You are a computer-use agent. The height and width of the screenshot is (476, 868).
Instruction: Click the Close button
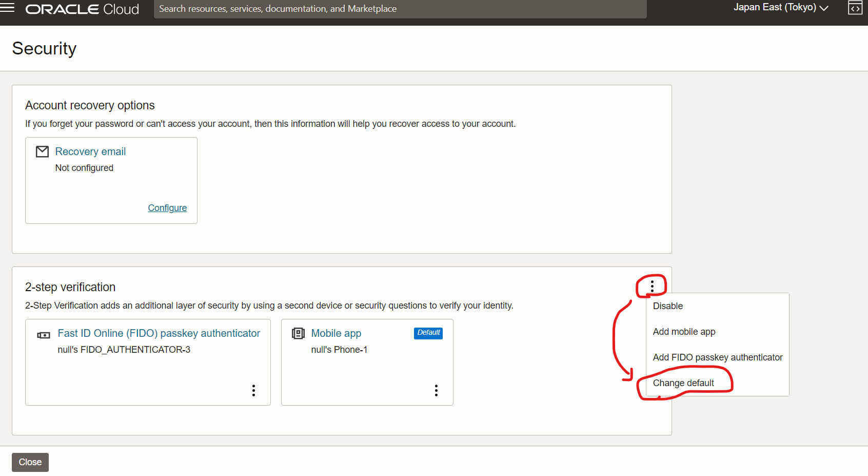30,462
